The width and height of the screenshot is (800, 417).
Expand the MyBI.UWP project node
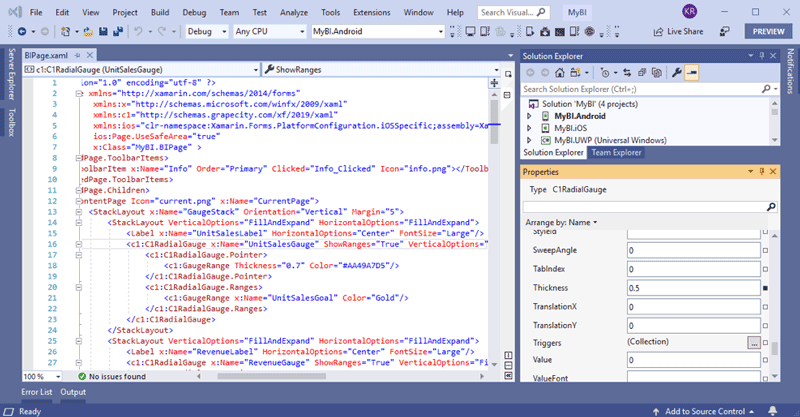(529, 140)
